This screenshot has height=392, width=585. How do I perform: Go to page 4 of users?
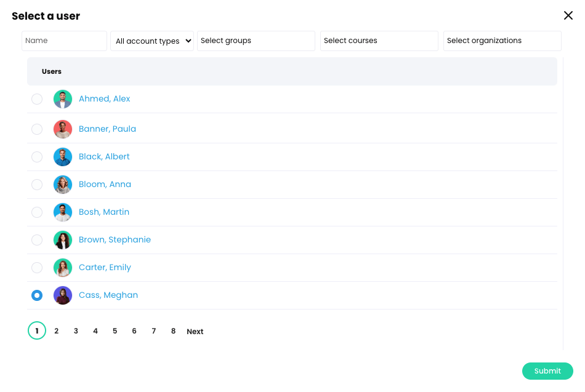[95, 331]
